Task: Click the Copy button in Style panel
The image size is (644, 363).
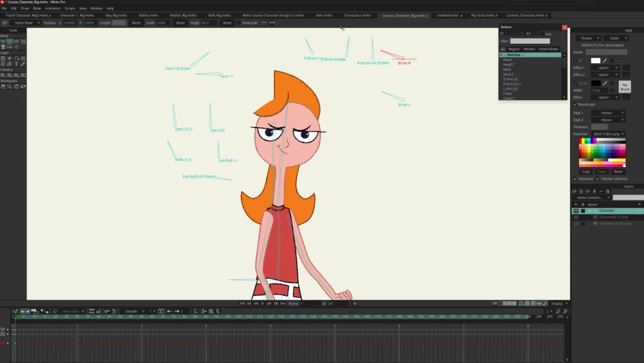Action: pyautogui.click(x=585, y=172)
